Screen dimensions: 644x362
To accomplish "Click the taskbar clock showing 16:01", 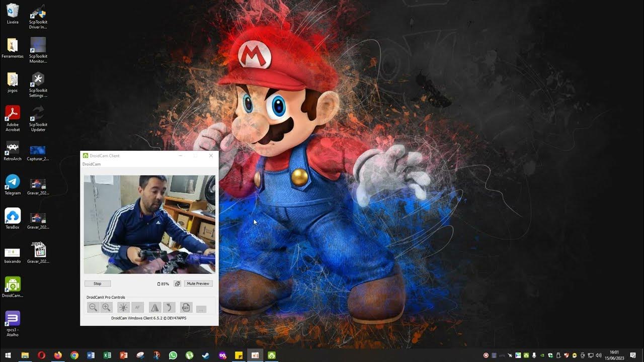I will 614,355.
